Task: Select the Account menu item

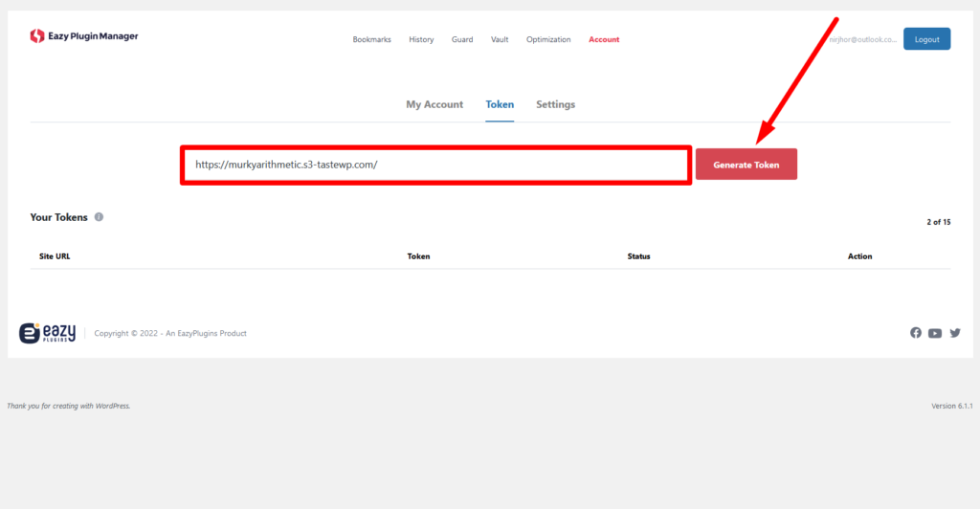Action: [x=604, y=39]
